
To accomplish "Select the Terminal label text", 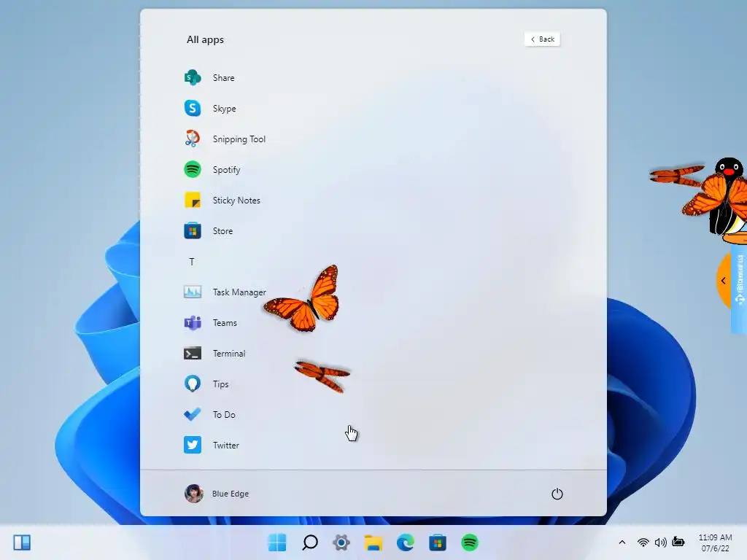I will 229,354.
